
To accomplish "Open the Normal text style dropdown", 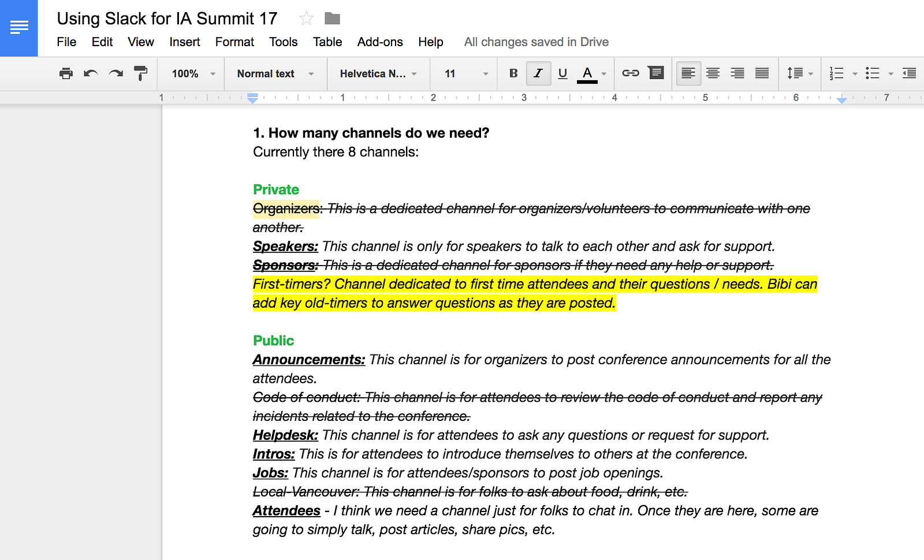I will tap(275, 74).
